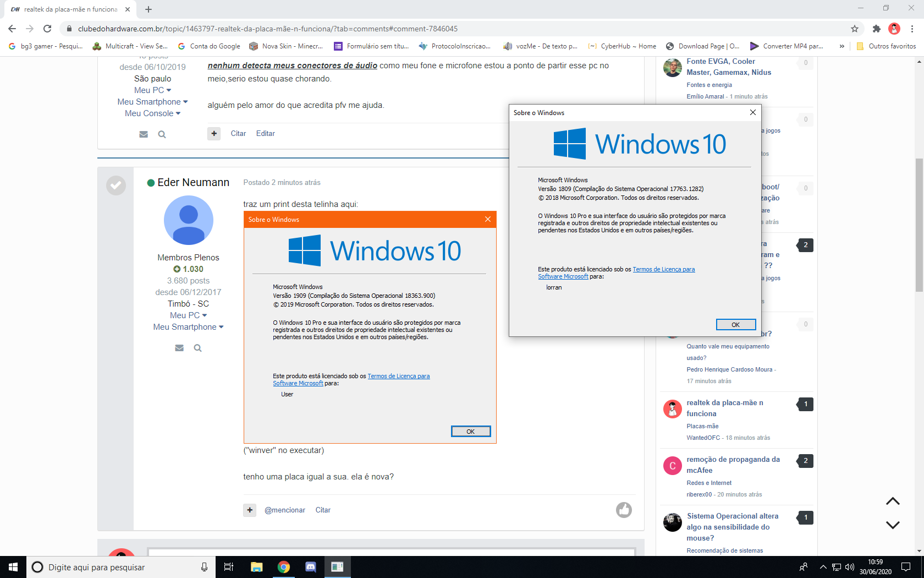Open Chrome's three-dot menu
The width and height of the screenshot is (924, 578).
click(912, 29)
